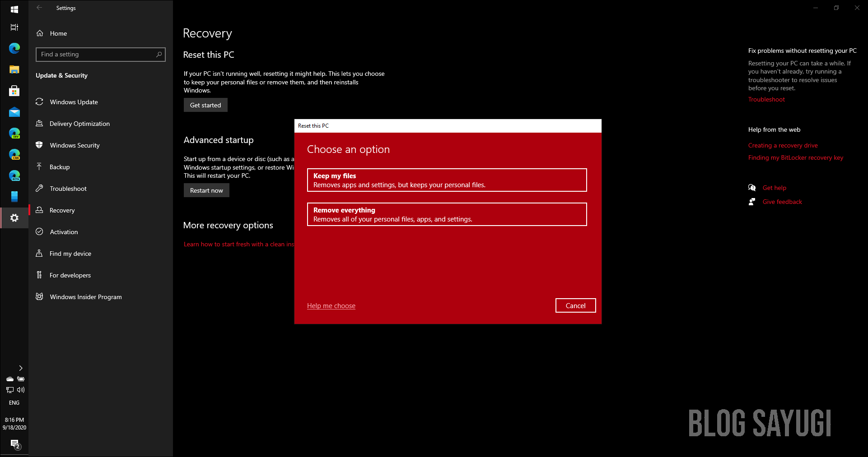The width and height of the screenshot is (868, 457).
Task: Open Windows Security section
Action: (x=75, y=145)
